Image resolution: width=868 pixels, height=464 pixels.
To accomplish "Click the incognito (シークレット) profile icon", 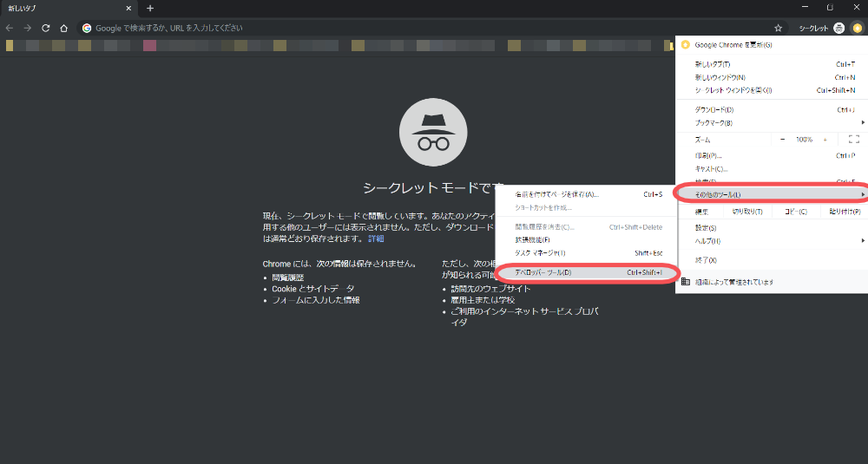I will click(x=839, y=29).
